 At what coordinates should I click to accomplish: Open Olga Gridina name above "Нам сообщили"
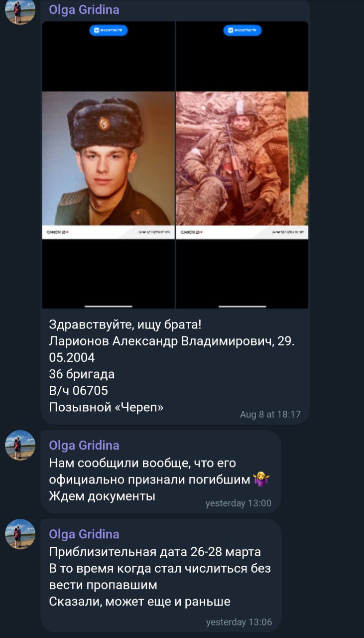pos(84,445)
